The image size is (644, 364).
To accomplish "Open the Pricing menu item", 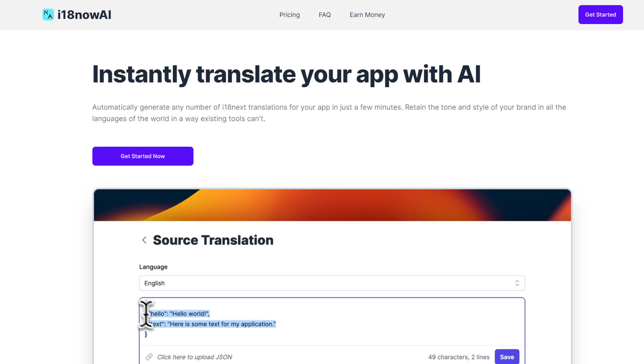I will coord(289,15).
